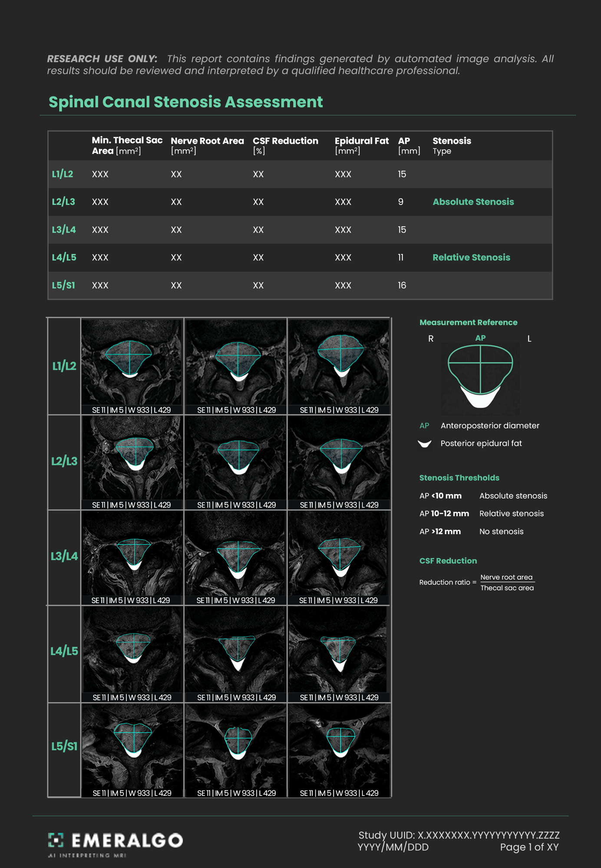Open the third L3/L4 MRI slice
Screen dimensions: 601x868
pos(339,558)
